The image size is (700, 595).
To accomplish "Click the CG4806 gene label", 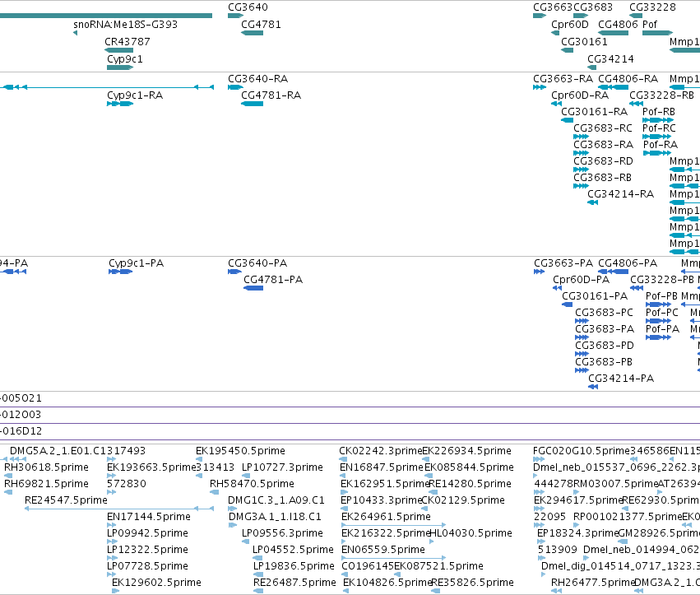I will point(619,25).
